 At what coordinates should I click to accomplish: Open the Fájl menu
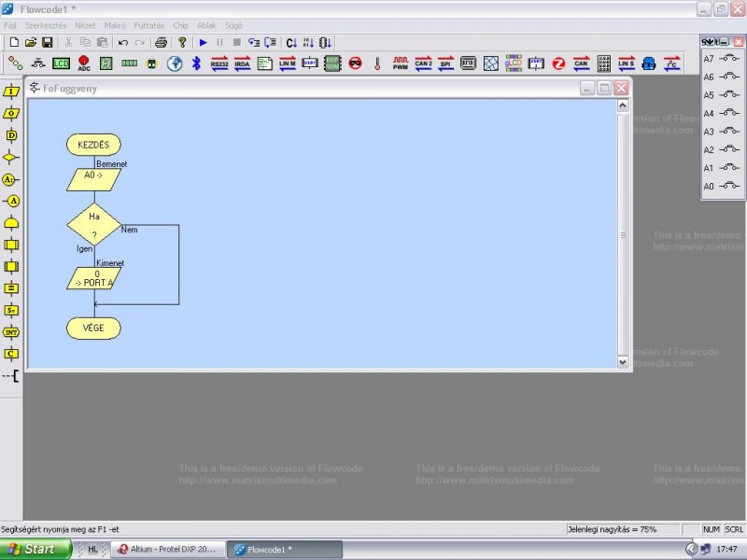10,26
